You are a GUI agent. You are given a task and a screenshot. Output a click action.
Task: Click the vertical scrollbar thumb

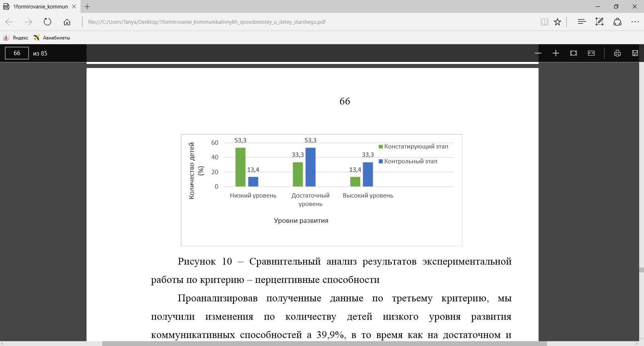[641, 270]
